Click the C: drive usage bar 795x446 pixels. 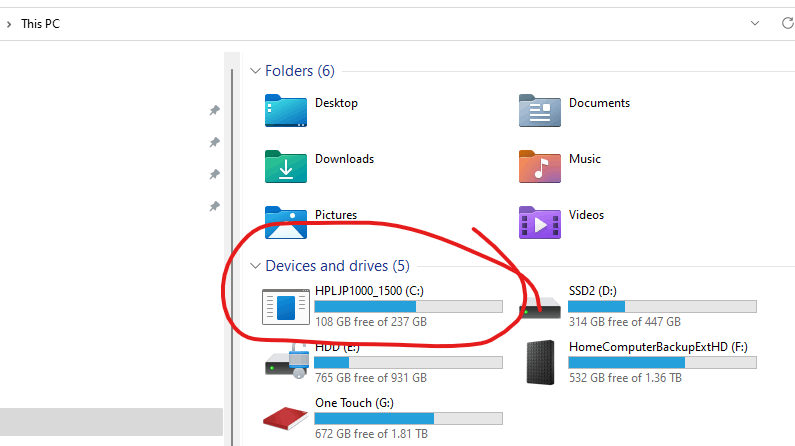(409, 307)
